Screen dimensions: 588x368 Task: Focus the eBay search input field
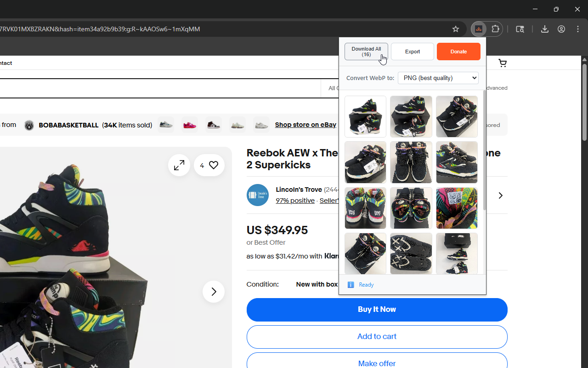tap(160, 88)
